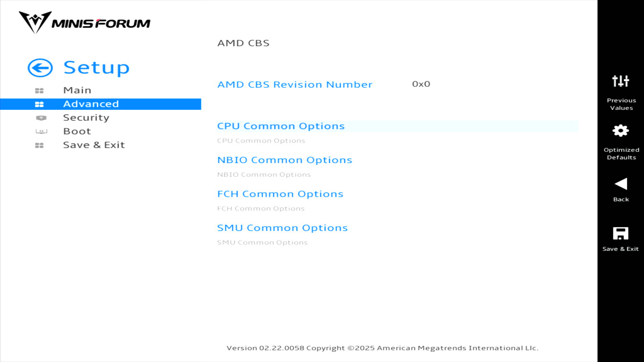The image size is (644, 362).
Task: Expand NBIO Common Options submenu
Action: pos(284,160)
